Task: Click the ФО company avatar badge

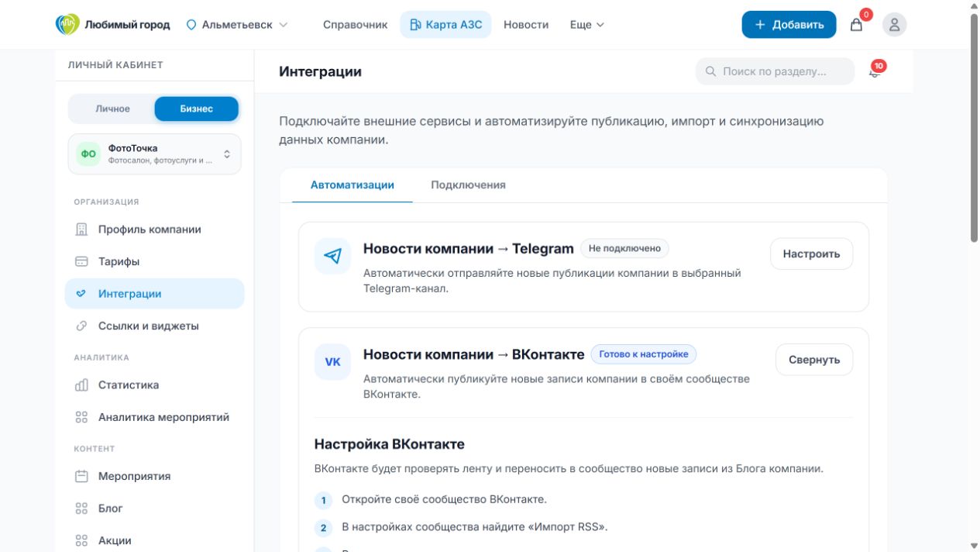Action: click(x=88, y=154)
